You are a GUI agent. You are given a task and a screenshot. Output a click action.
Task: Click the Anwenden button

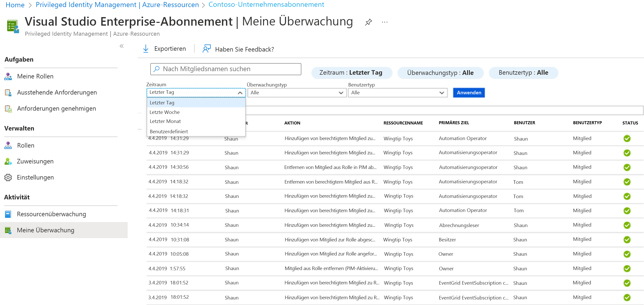pyautogui.click(x=469, y=93)
